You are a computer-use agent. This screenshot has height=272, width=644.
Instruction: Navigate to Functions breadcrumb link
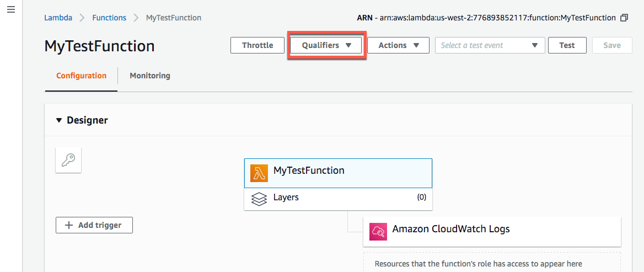[x=109, y=18]
